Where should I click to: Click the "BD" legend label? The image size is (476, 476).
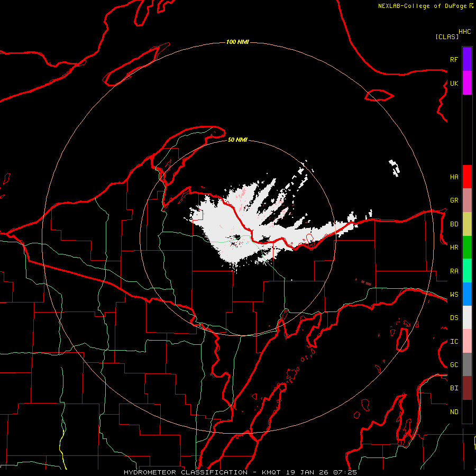click(x=454, y=224)
